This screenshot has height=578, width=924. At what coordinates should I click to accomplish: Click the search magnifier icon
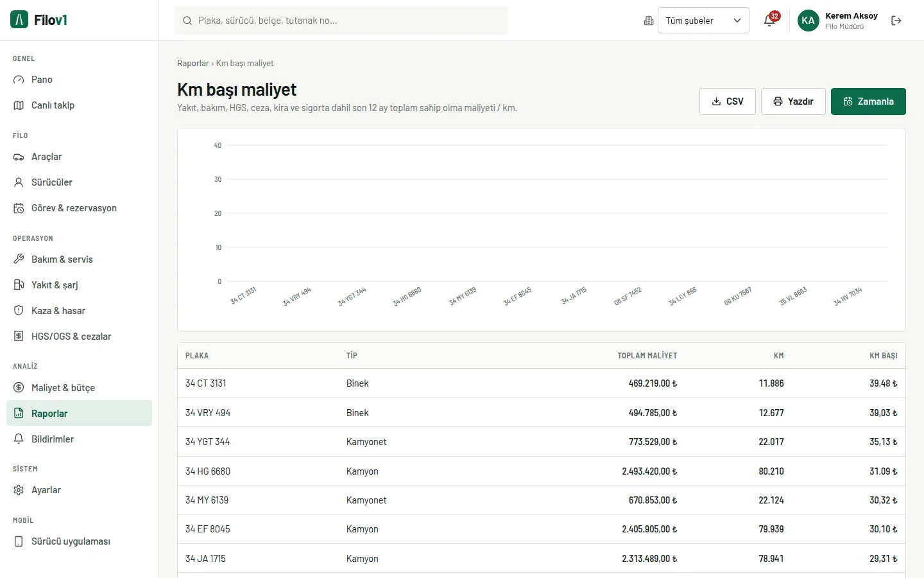coord(187,21)
